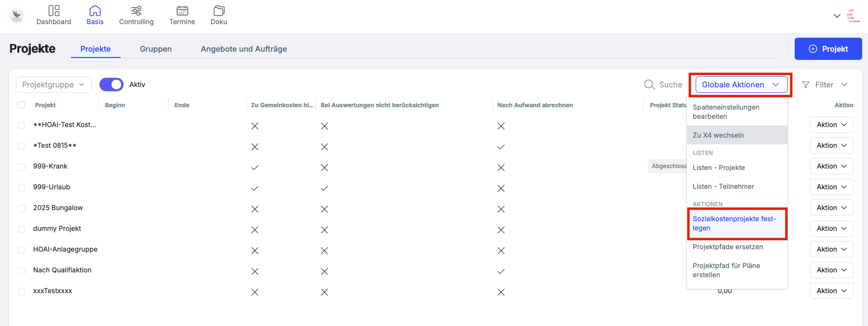Screen dimensions: 868x326
Task: Click the search magnifier next to Suche
Action: [649, 85]
